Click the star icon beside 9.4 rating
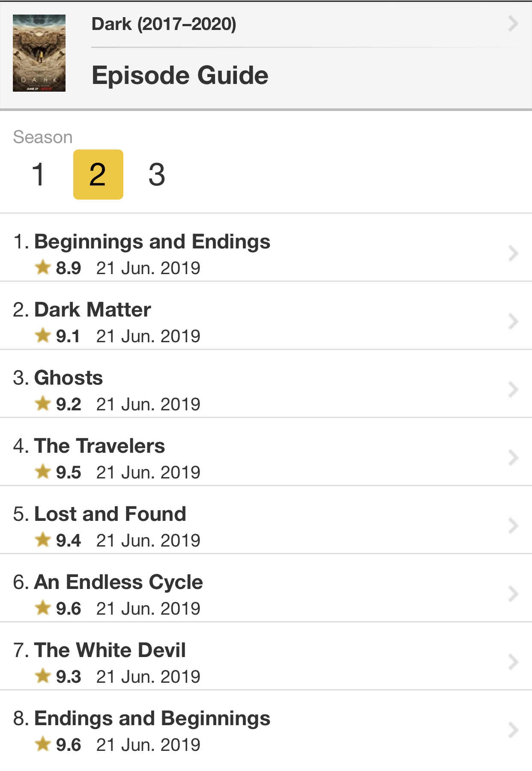532x771 pixels. pos(43,540)
